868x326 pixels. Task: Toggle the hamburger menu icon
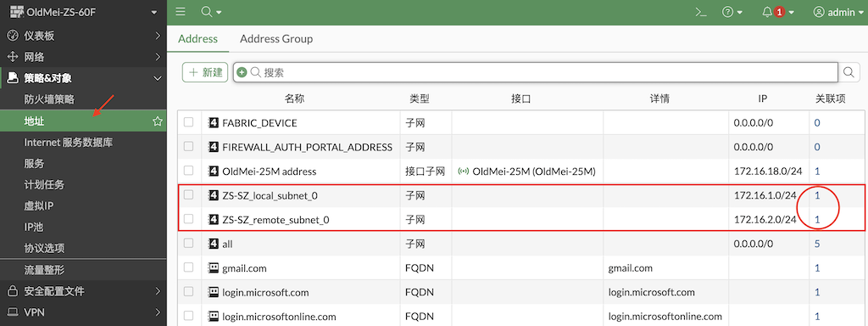[x=181, y=12]
